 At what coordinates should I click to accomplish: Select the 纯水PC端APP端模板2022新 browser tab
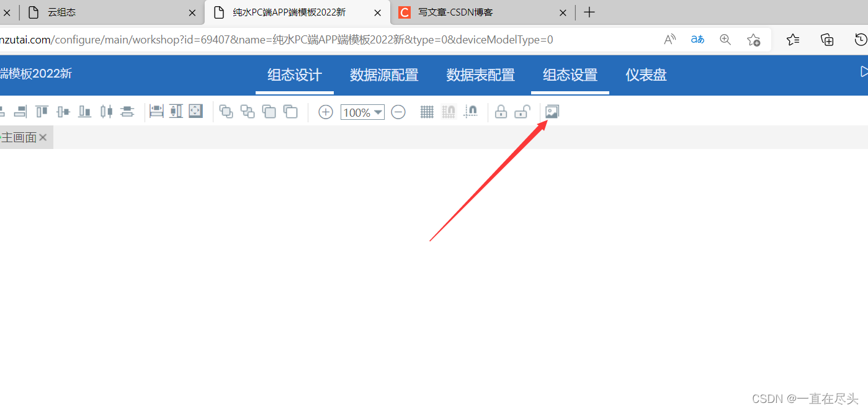298,12
